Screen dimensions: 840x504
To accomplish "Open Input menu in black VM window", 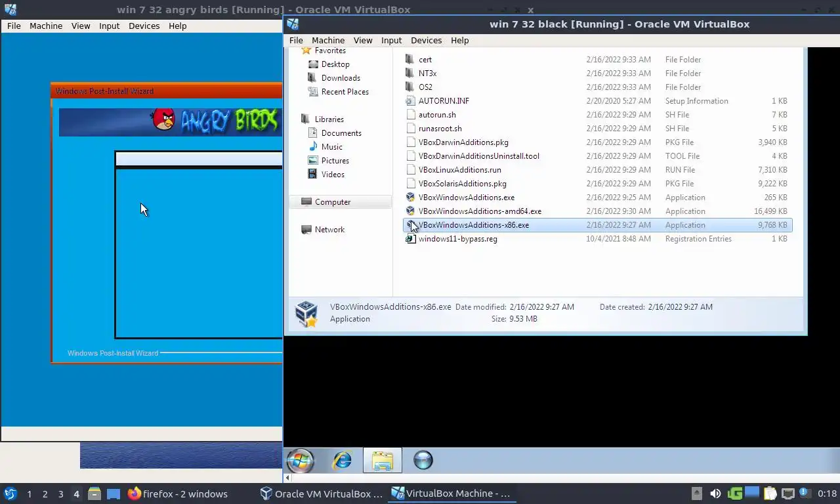I will [x=391, y=40].
